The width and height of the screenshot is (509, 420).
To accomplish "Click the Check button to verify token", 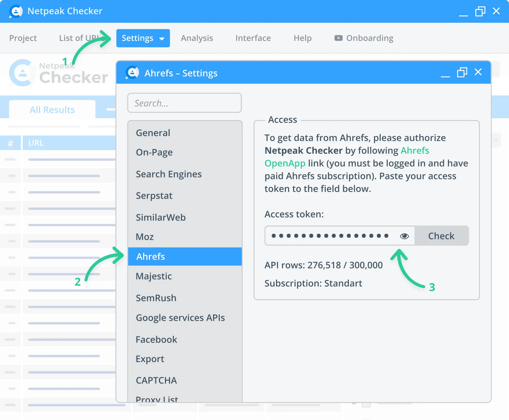I will click(x=441, y=236).
